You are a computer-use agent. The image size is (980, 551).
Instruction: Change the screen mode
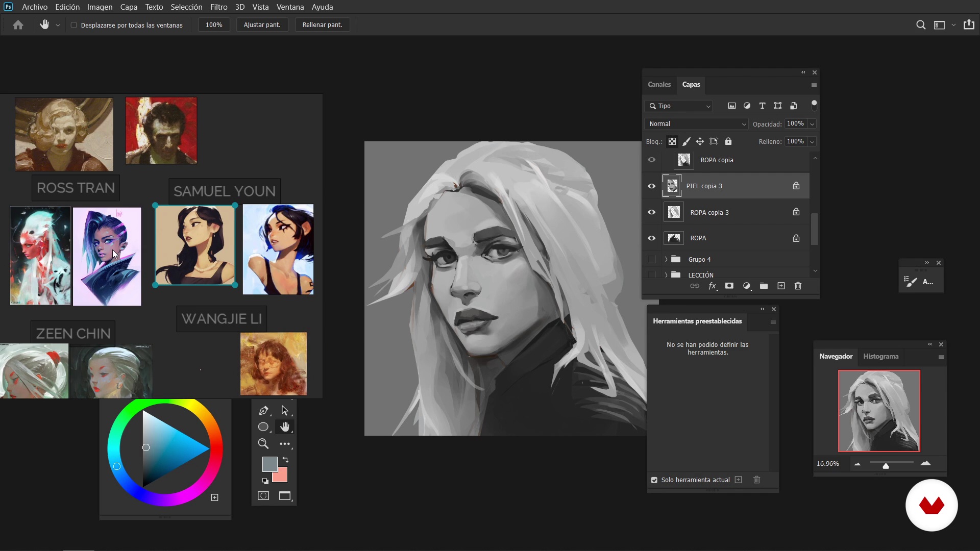click(x=285, y=496)
